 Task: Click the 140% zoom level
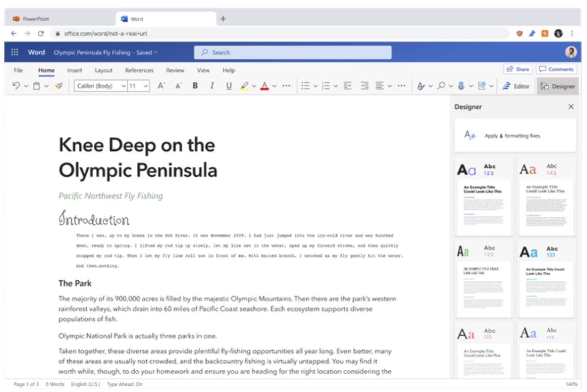click(x=572, y=384)
